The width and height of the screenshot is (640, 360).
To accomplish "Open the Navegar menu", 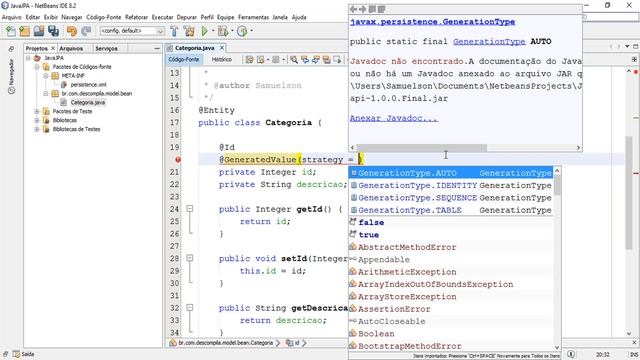I will click(x=72, y=17).
